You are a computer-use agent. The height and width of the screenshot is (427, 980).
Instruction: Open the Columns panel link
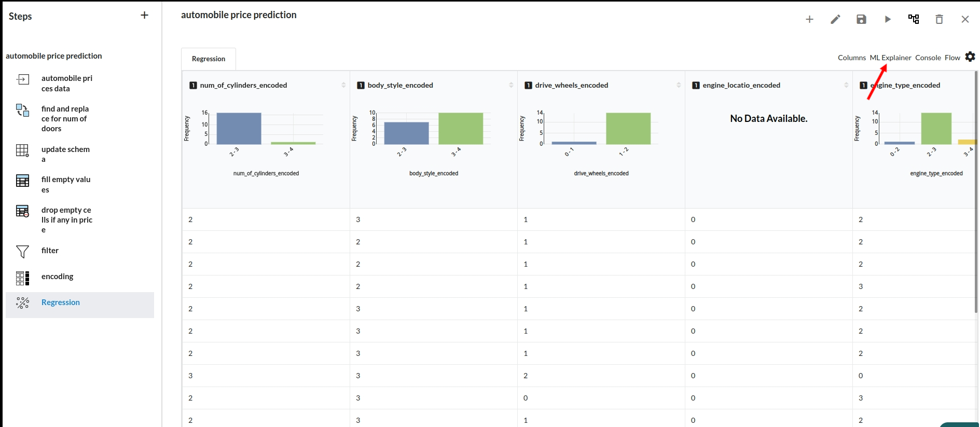pos(851,58)
